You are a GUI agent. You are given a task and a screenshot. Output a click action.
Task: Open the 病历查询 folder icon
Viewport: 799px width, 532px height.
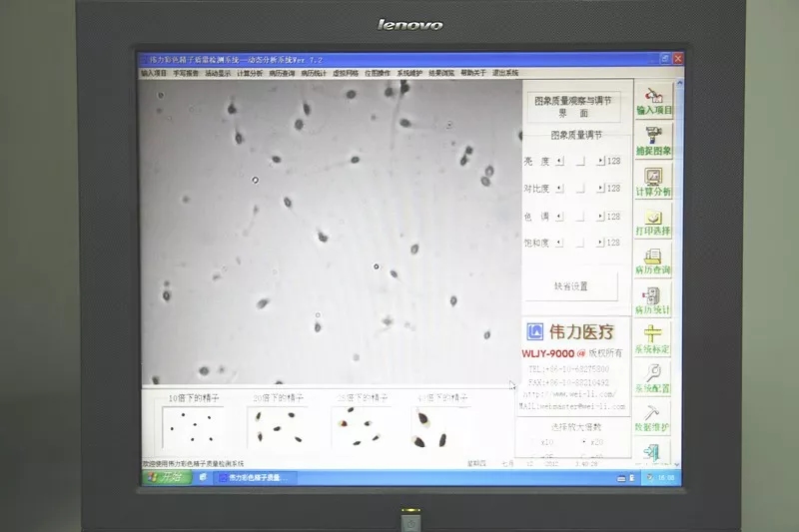point(654,262)
